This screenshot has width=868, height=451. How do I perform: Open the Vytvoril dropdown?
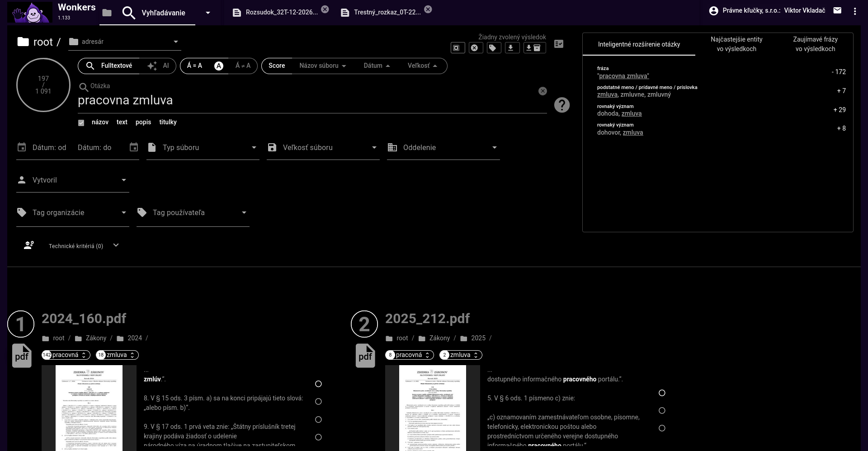pos(73,180)
